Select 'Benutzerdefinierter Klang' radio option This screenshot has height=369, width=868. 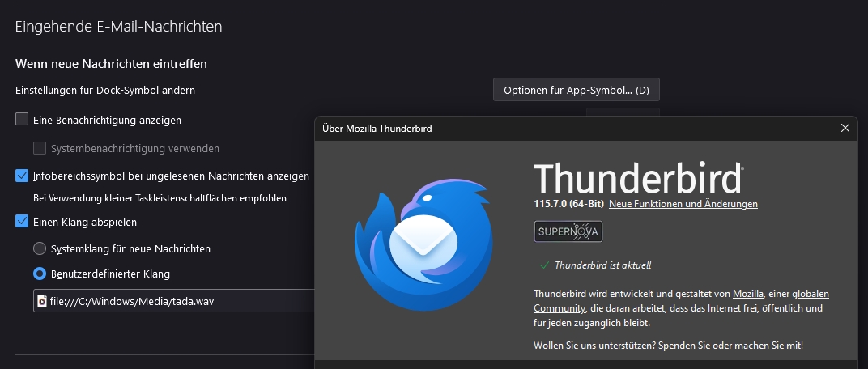40,274
